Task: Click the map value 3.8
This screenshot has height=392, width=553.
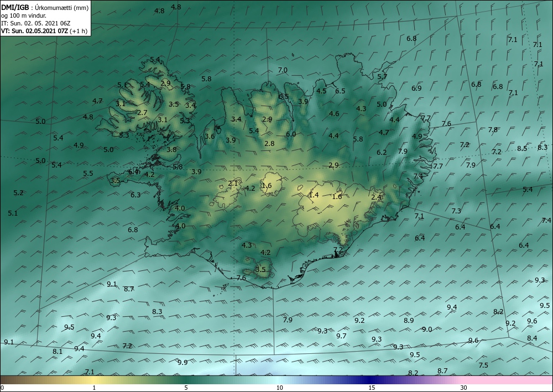Action: [x=171, y=149]
